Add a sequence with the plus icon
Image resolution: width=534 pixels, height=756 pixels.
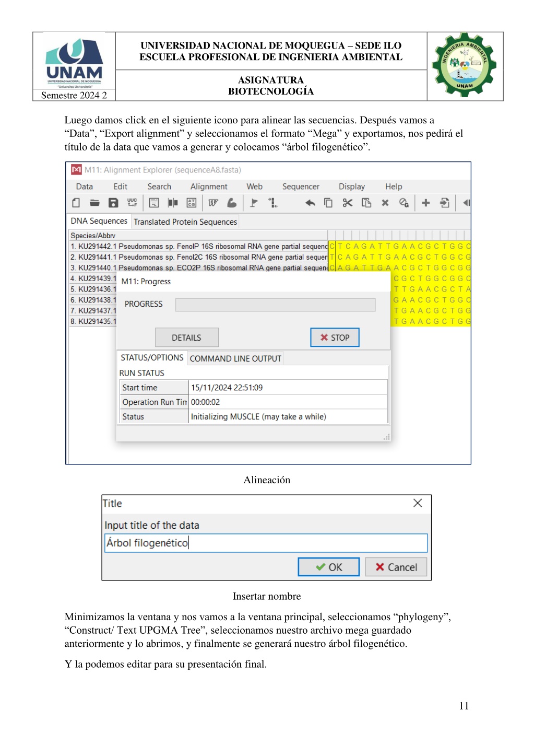tap(426, 203)
